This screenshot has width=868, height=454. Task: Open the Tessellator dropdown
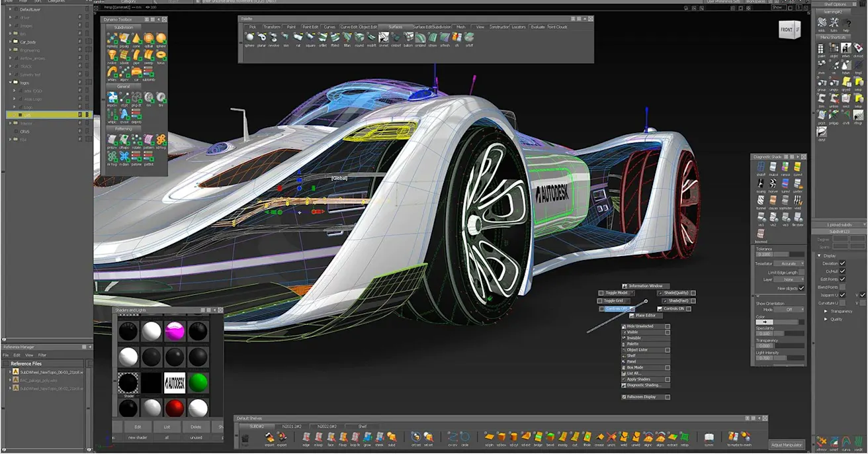click(789, 263)
